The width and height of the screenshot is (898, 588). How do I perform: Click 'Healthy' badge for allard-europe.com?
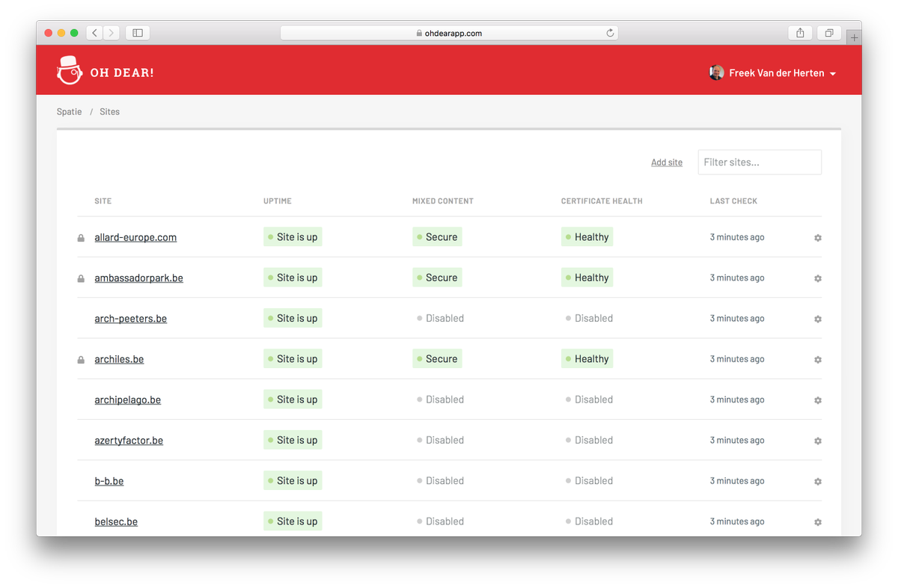[x=587, y=237]
